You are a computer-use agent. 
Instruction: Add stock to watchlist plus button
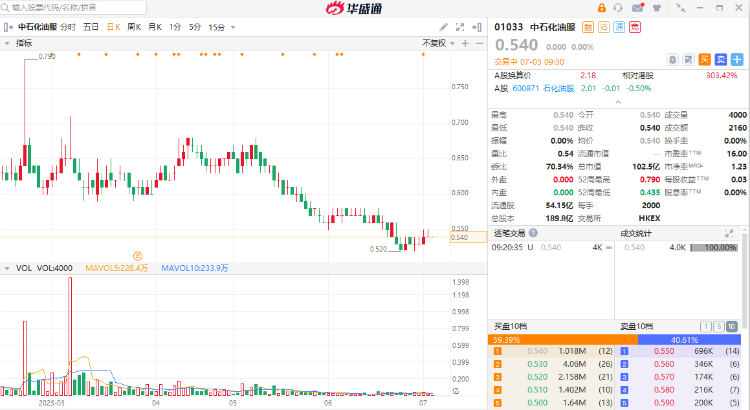737,60
